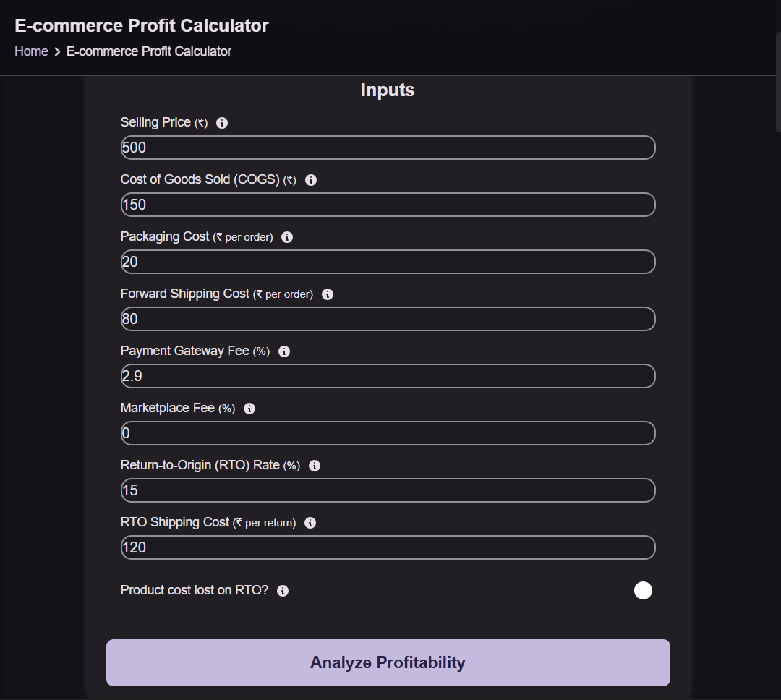Viewport: 781px width, 700px height.
Task: Click the Payment Gateway Fee info icon
Action: click(x=284, y=351)
